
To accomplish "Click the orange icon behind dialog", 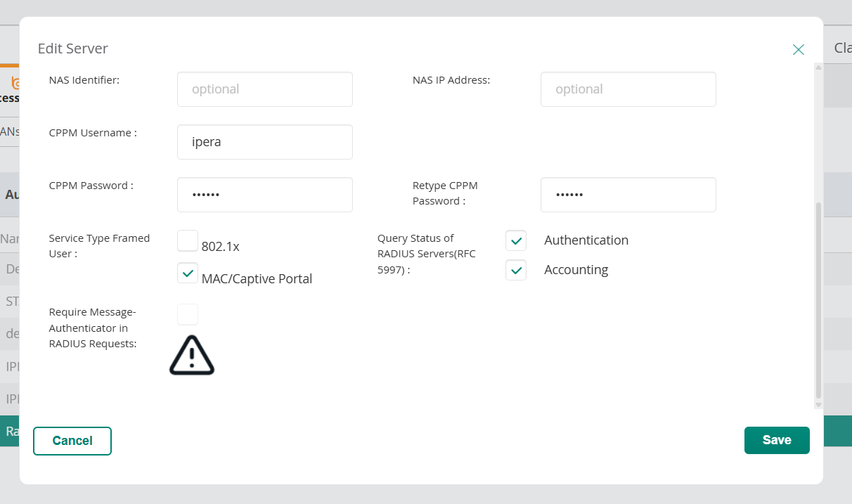I will [x=15, y=83].
